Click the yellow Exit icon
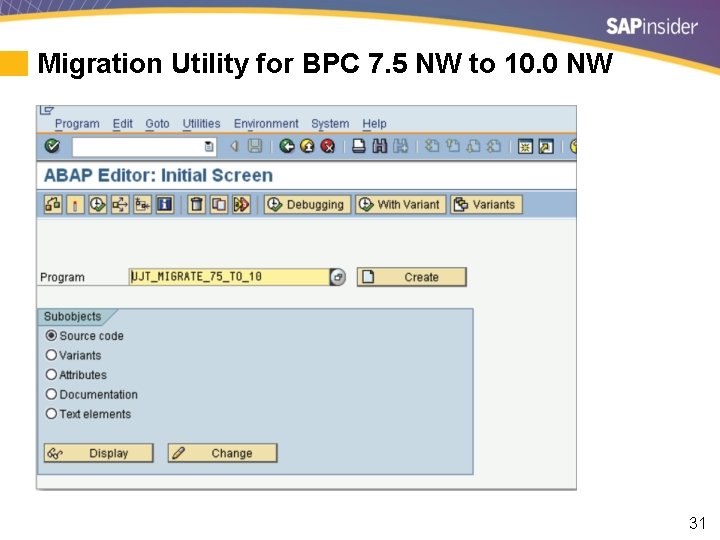Viewport: 720px width, 540px height. pos(307,146)
